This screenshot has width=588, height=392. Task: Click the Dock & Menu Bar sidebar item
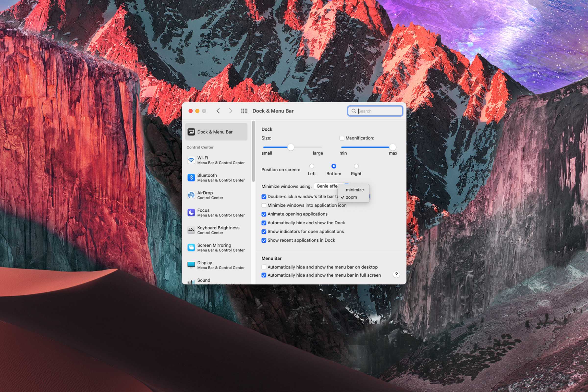tap(217, 132)
